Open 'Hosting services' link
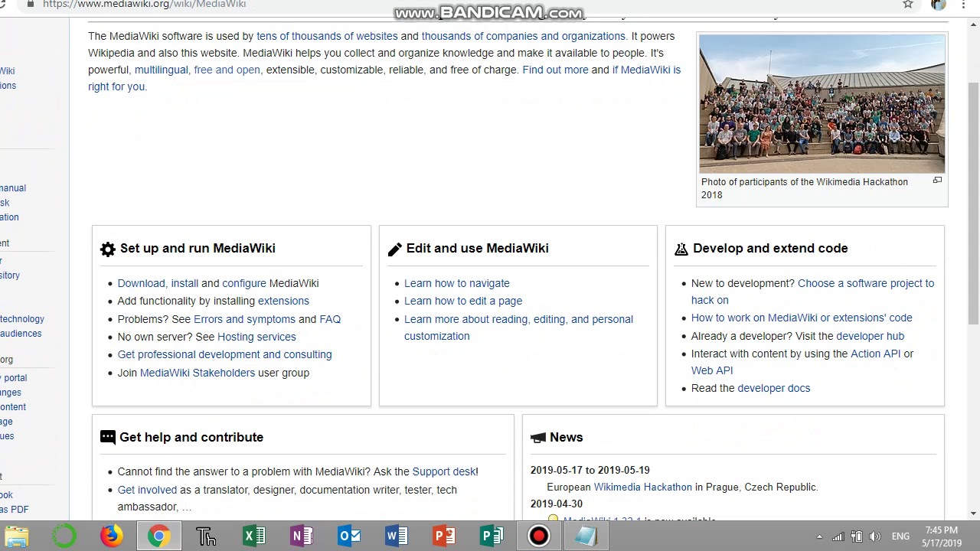Screen dimensions: 980x551 point(256,337)
